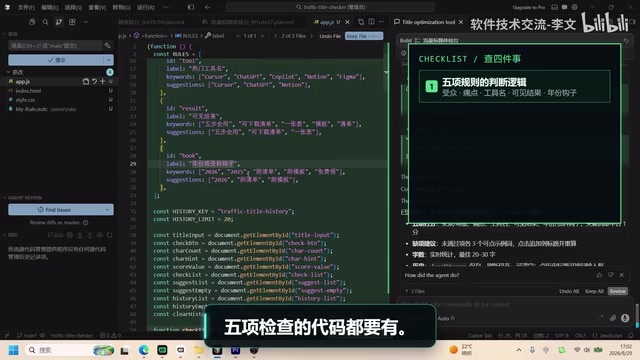Open the Explorer view icon in sidebar
Viewport: 640px width, 360px height.
point(32,22)
